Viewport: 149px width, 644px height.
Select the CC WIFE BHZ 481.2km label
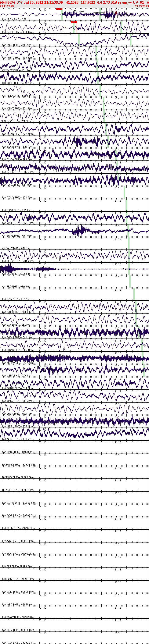click(17, 71)
